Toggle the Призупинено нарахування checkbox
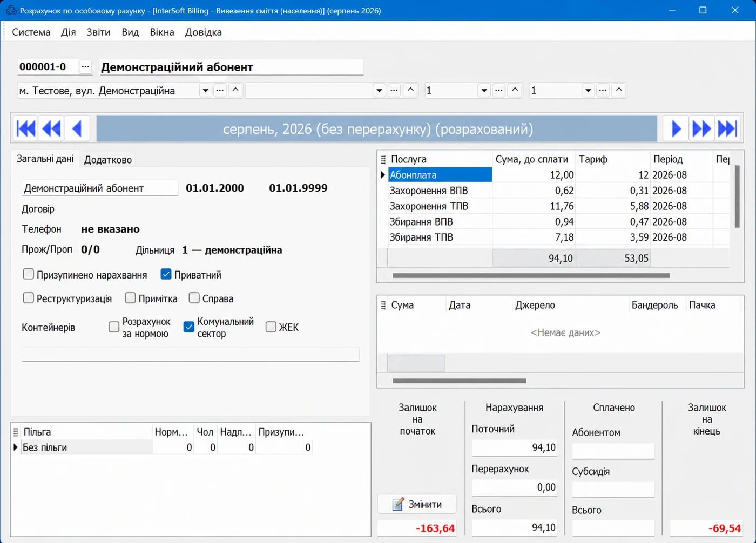 (29, 274)
